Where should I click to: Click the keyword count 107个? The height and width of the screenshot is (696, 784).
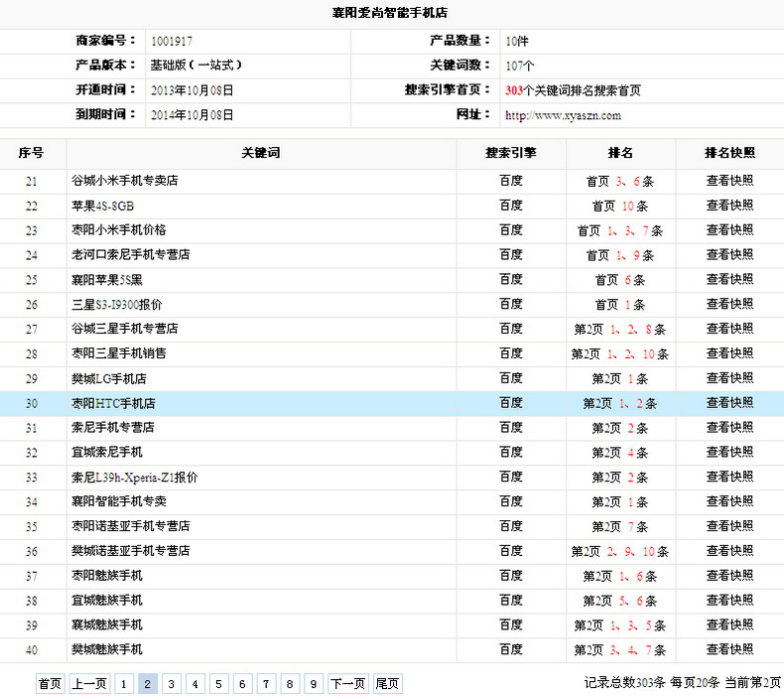pyautogui.click(x=519, y=66)
